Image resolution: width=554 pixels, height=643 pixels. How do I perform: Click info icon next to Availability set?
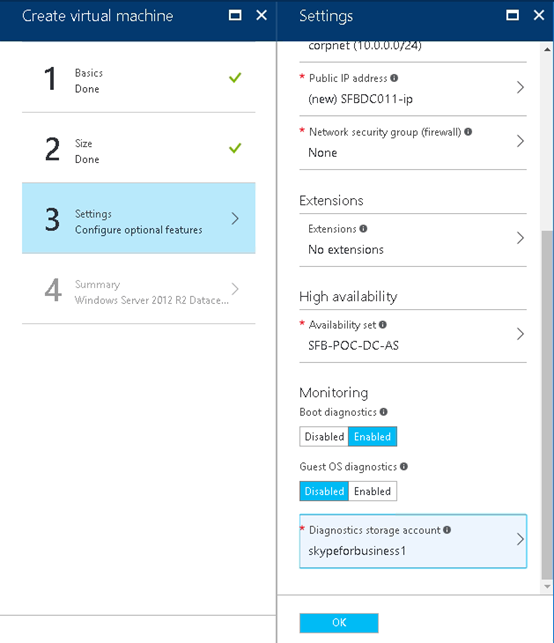coord(383,324)
